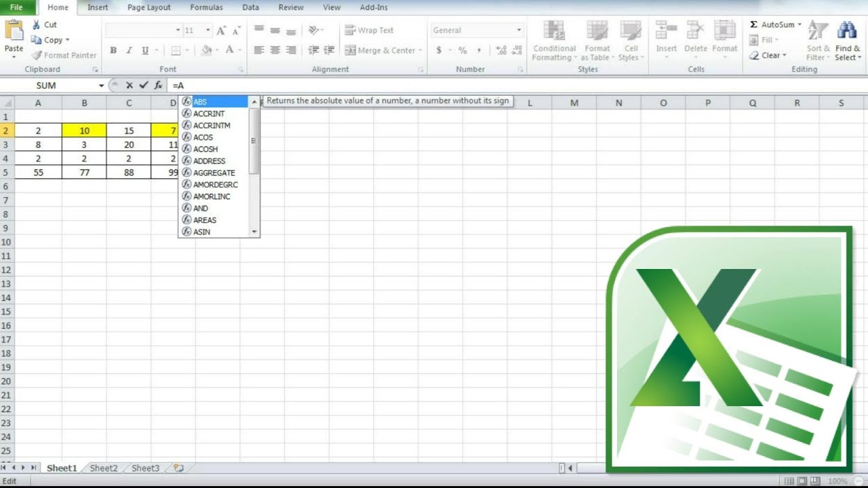Viewport: 868px width, 488px height.
Task: Open the font size dropdown
Action: [x=208, y=30]
